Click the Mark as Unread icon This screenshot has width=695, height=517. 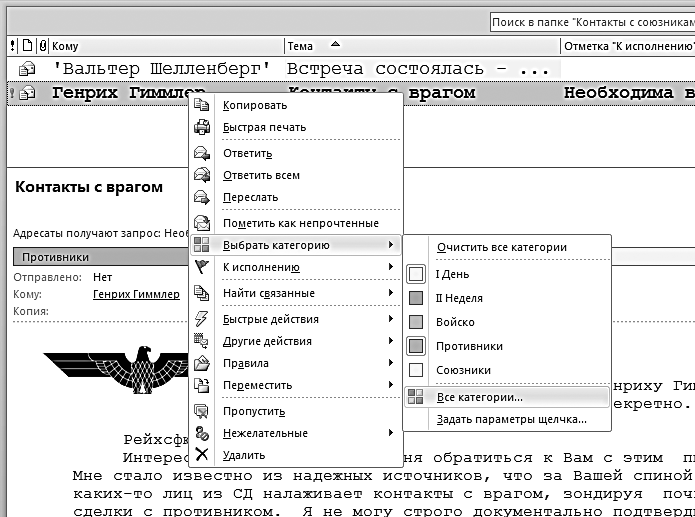pyautogui.click(x=202, y=223)
